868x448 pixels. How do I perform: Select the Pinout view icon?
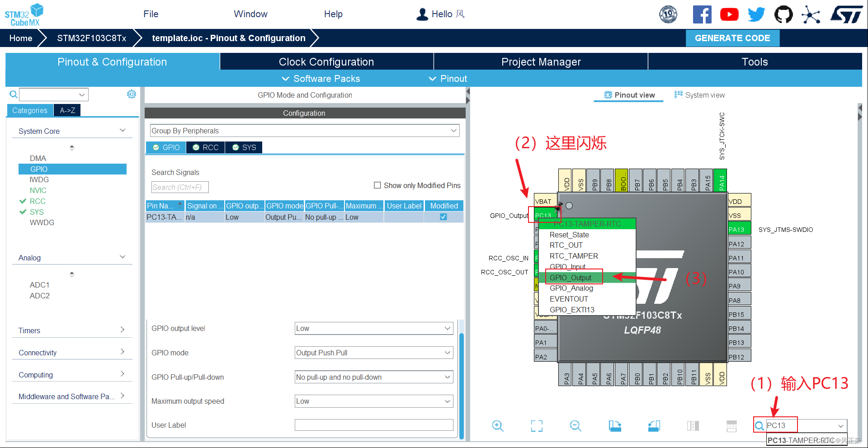click(x=608, y=95)
